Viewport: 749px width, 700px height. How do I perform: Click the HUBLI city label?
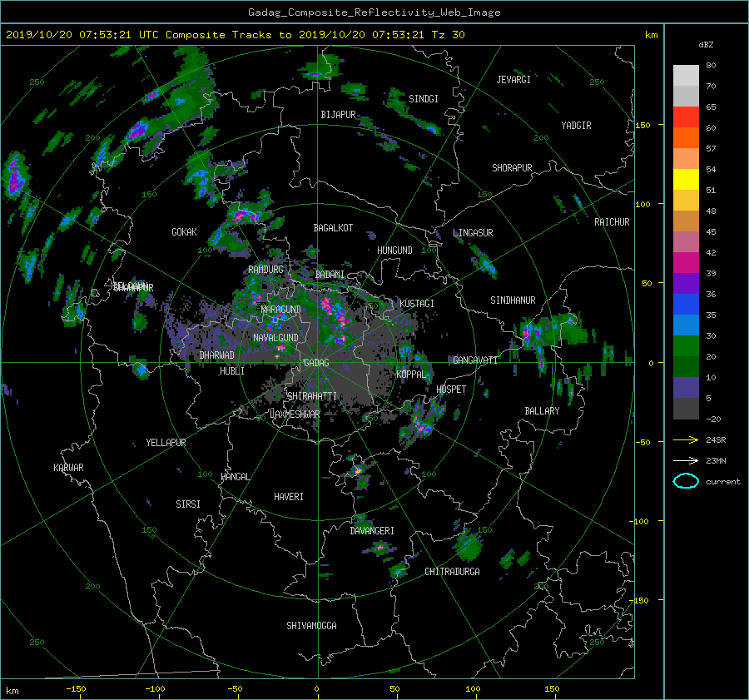pyautogui.click(x=231, y=370)
